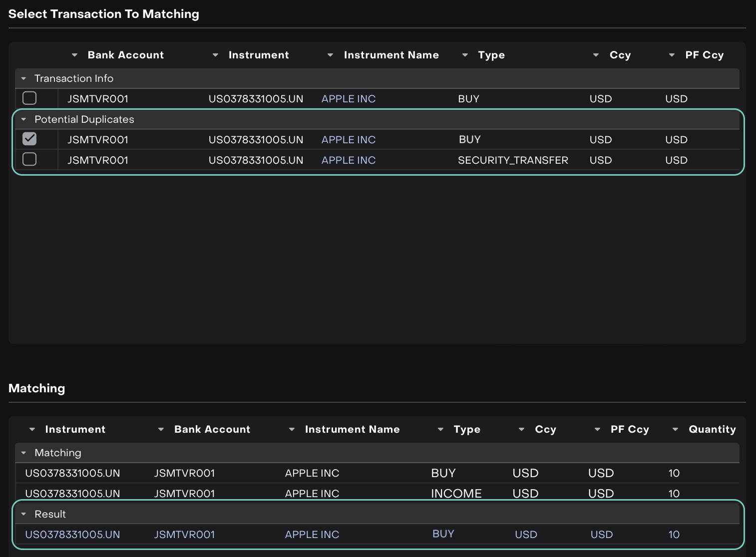The height and width of the screenshot is (557, 756).
Task: Click the Bank Account column arrow in Matching table
Action: tap(161, 430)
